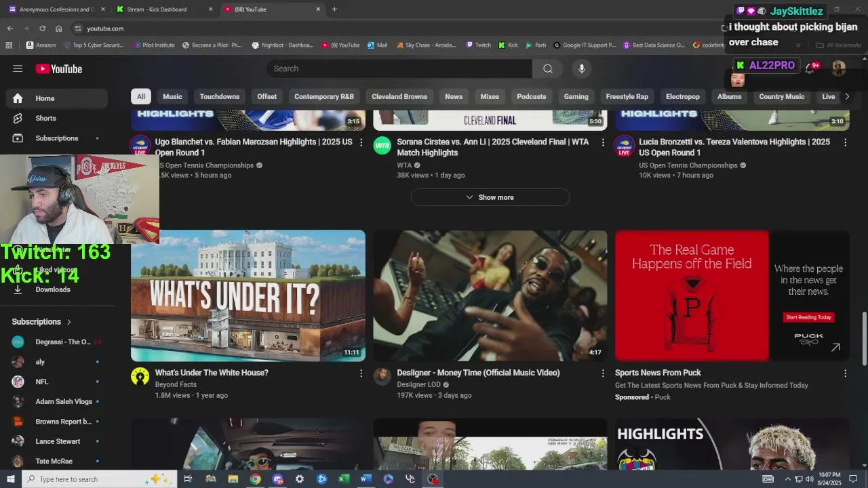
Task: Click the YouTube search field
Action: click(399, 68)
